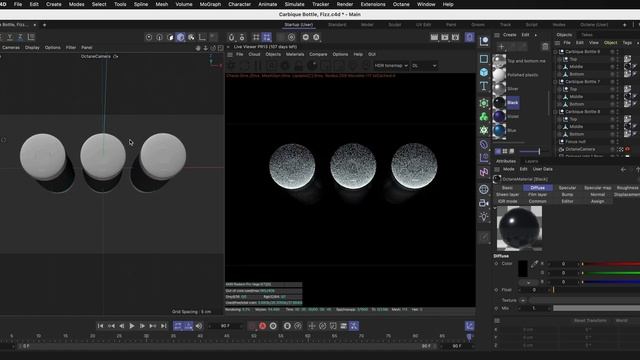640x360 pixels.
Task: Toggle the Float keyframe circle
Action: 496,290
